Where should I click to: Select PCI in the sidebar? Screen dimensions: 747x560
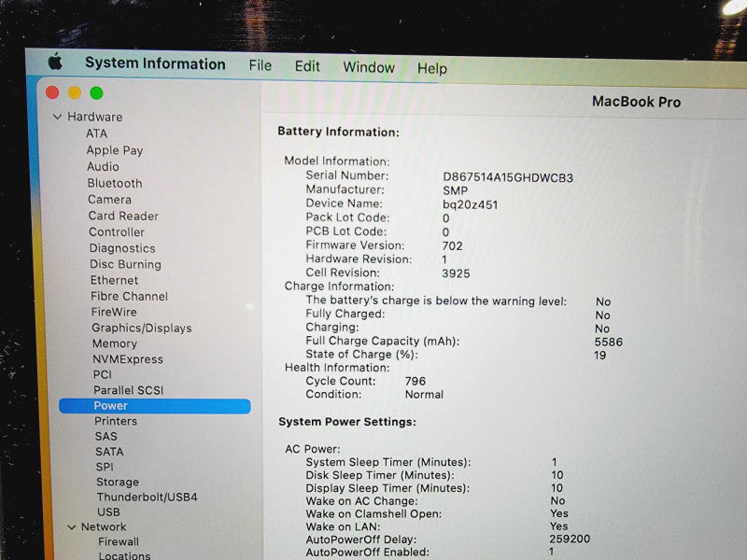[x=103, y=375]
